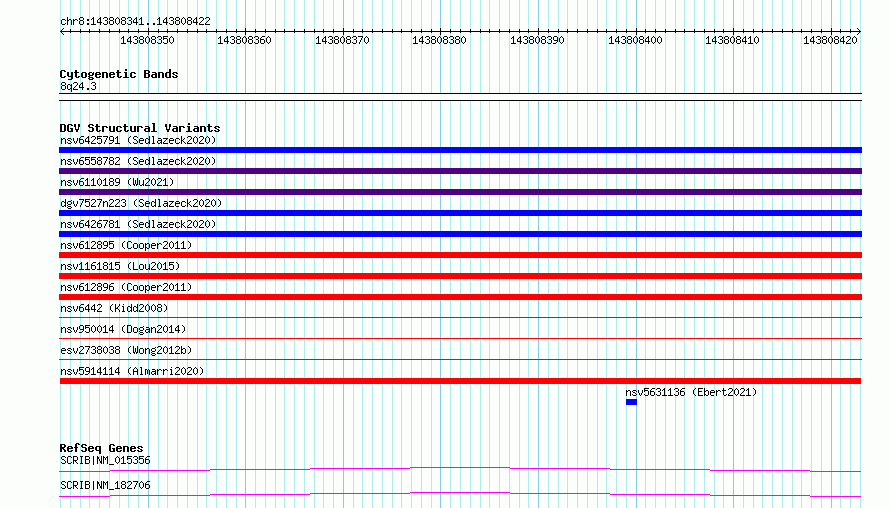Click the magenta SCRIB|NM_182706 gene line
Viewport: 890px width, 508px height.
point(460,494)
